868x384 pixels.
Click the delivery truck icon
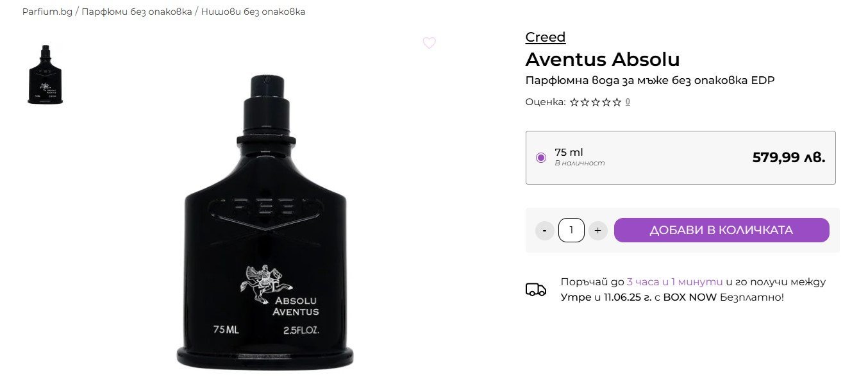(536, 290)
